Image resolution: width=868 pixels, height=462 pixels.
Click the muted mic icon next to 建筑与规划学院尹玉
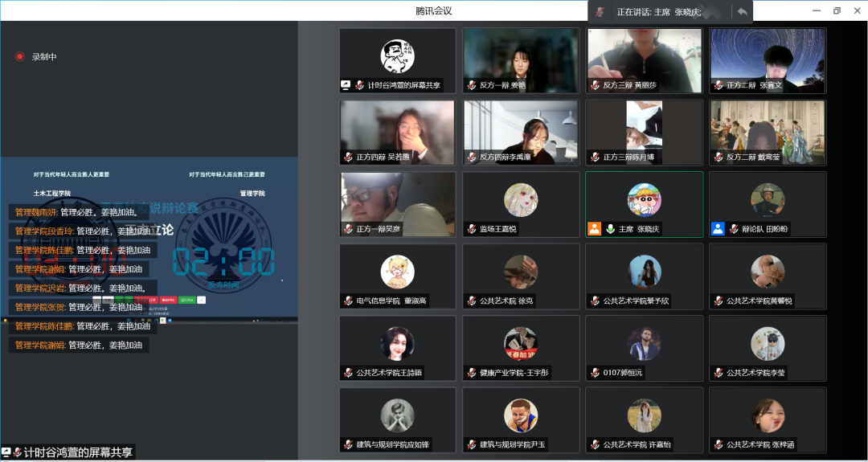[x=471, y=445]
